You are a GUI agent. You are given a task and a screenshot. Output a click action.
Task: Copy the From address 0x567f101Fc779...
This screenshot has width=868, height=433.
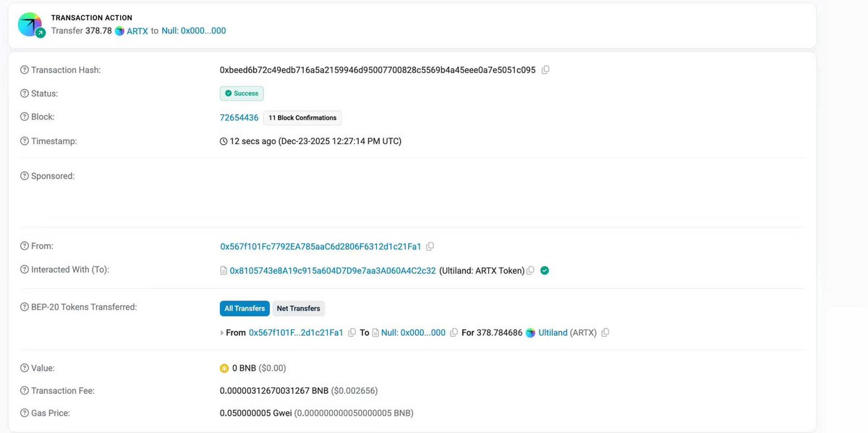pos(430,246)
